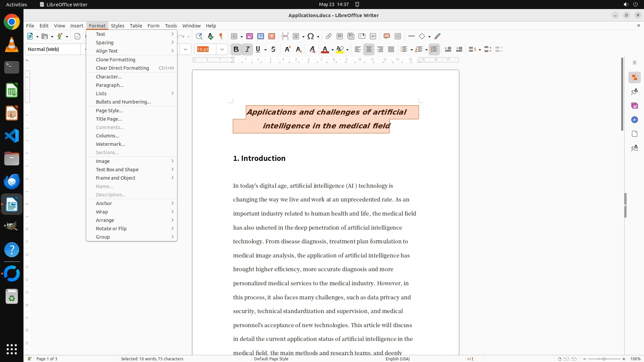Click the Insert Chart icon
Screen dimensions: 644x362
[x=261, y=36]
